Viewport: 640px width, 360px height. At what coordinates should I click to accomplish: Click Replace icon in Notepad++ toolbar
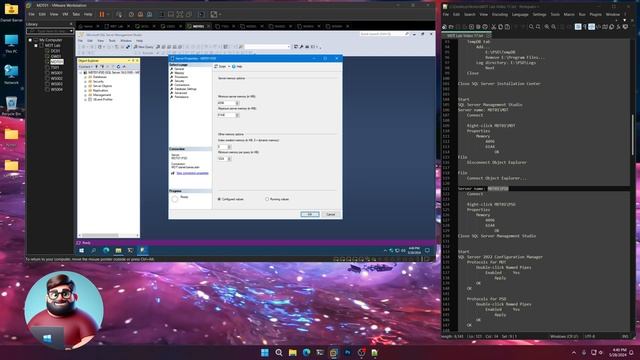click(538, 27)
